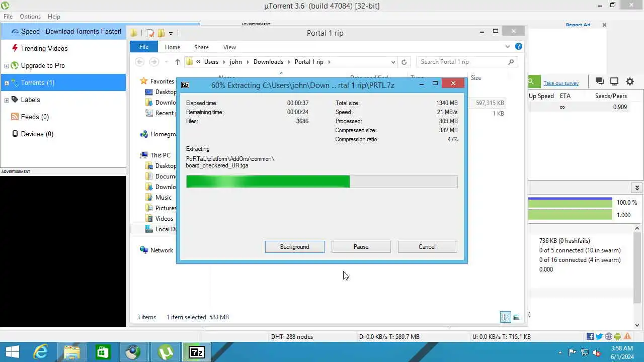644x362 pixels.
Task: Open the address bar history dropdown
Action: tap(393, 62)
